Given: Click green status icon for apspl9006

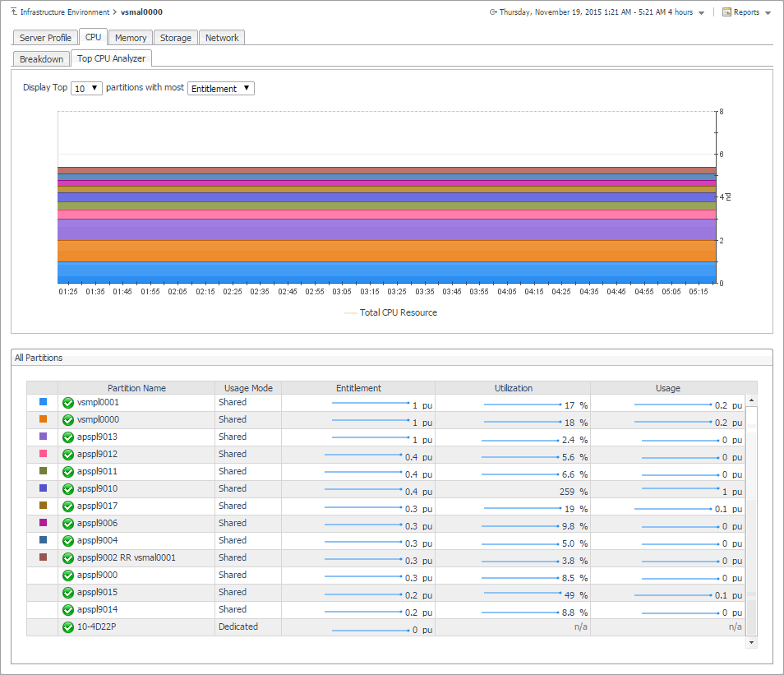Looking at the screenshot, I should coord(68,524).
